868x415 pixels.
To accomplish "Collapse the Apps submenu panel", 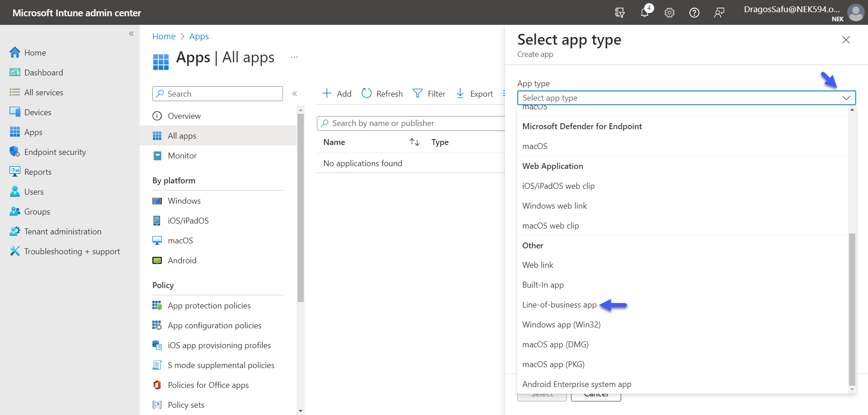I will tap(294, 94).
